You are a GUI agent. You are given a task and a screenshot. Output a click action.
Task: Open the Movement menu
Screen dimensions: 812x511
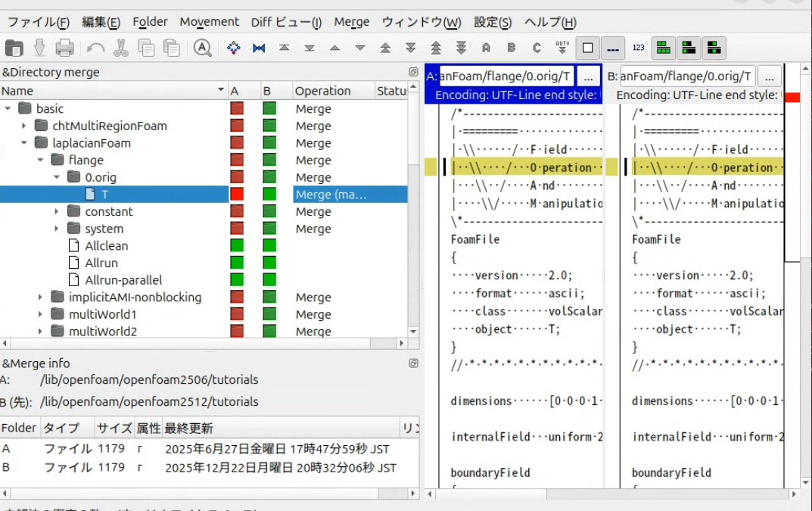coord(209,22)
